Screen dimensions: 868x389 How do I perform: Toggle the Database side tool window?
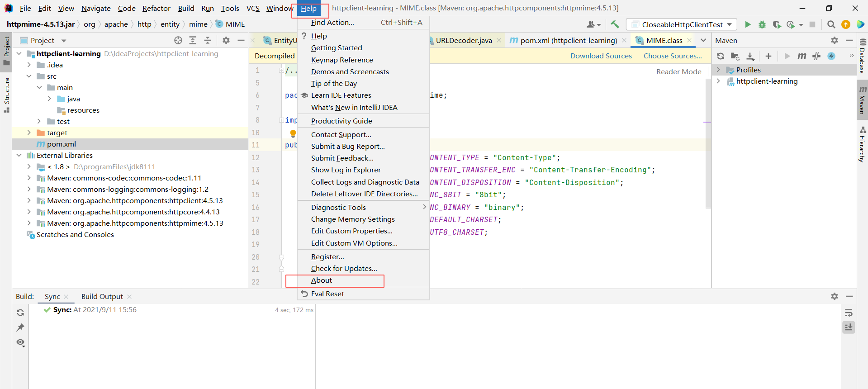pos(862,57)
